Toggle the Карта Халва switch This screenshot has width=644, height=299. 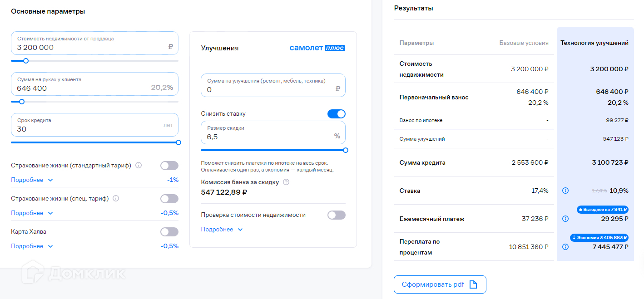[169, 232]
